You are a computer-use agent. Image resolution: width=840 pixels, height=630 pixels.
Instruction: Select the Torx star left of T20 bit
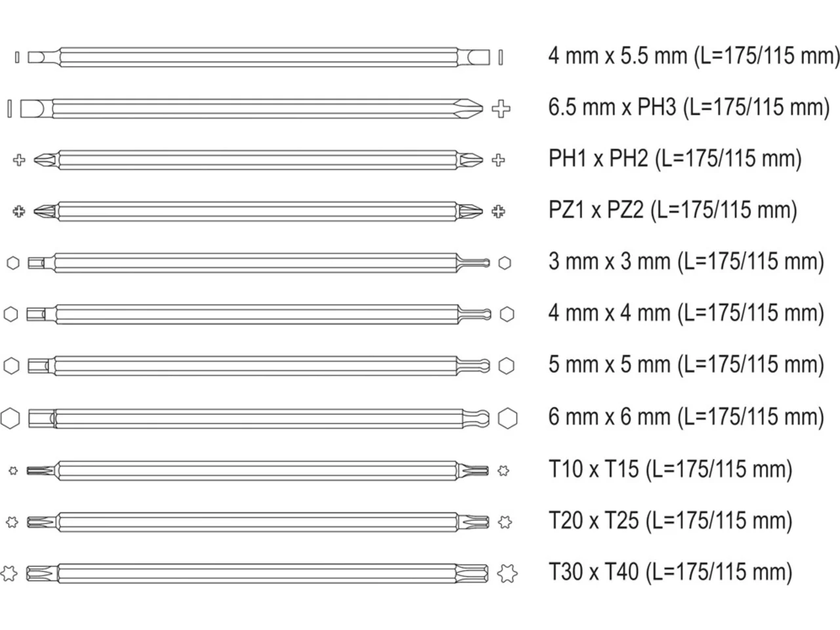[12, 522]
